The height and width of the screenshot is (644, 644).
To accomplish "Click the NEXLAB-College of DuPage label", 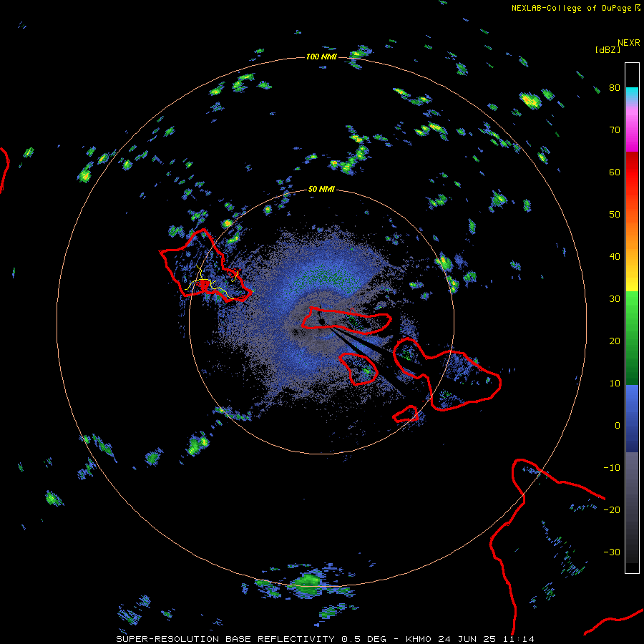I will click(x=571, y=8).
